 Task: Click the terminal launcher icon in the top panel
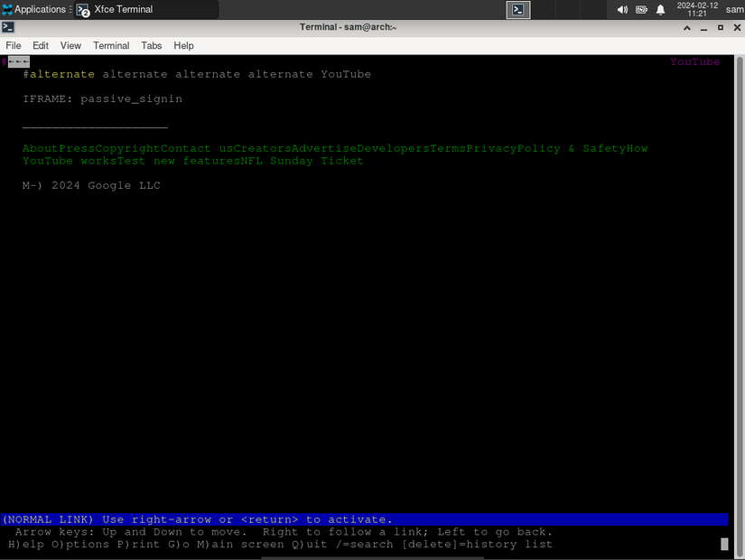518,9
